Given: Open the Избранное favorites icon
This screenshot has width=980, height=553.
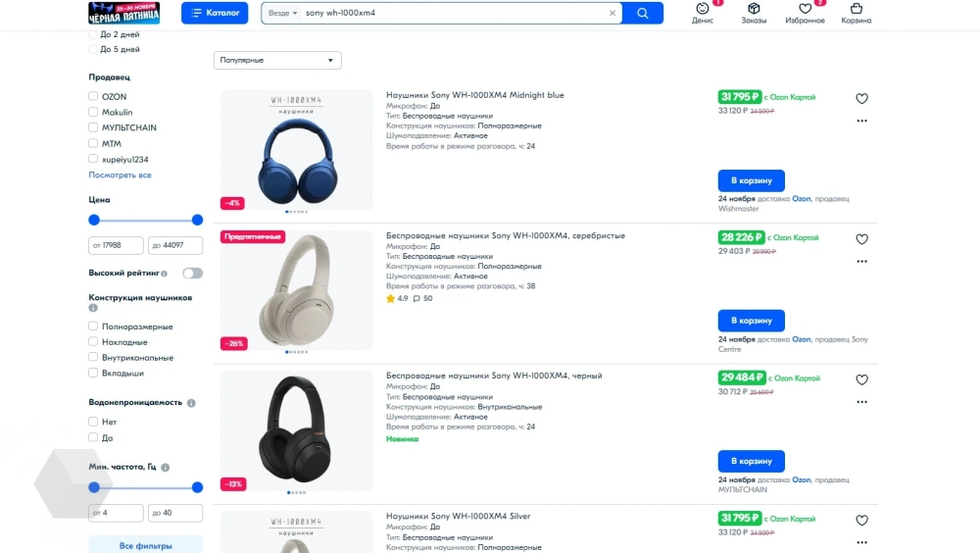Looking at the screenshot, I should point(805,13).
